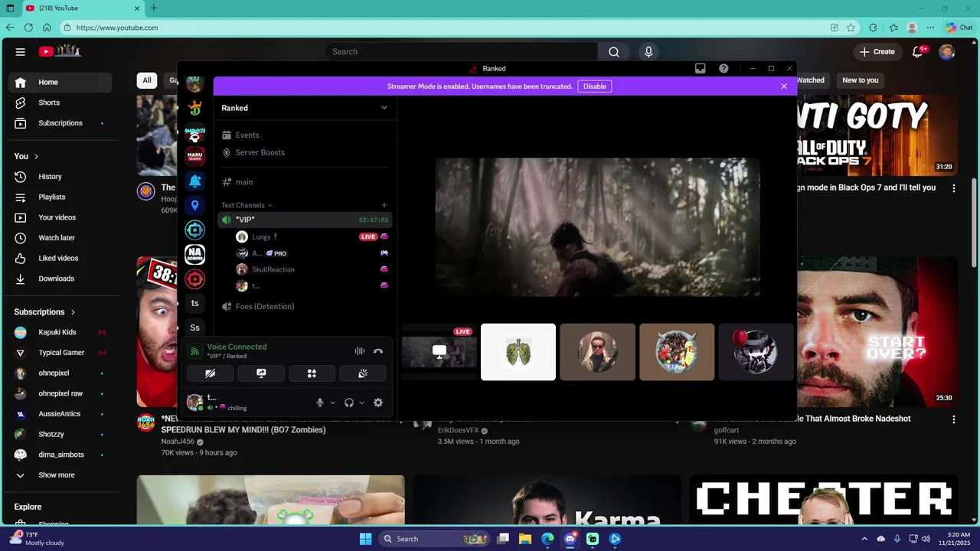The height and width of the screenshot is (551, 980).
Task: Select the 'ts' server in Discord
Action: coord(194,303)
